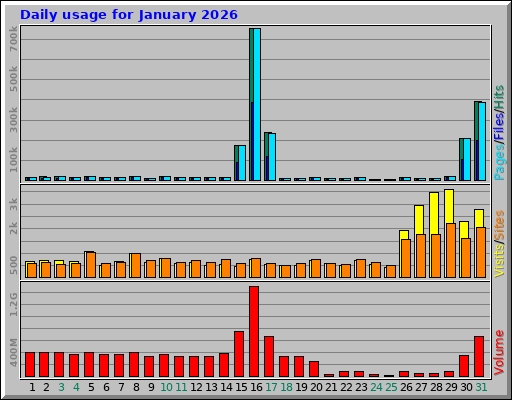512x400 pixels.
Task: Select the red volume bar for day 17
Action: (x=269, y=357)
